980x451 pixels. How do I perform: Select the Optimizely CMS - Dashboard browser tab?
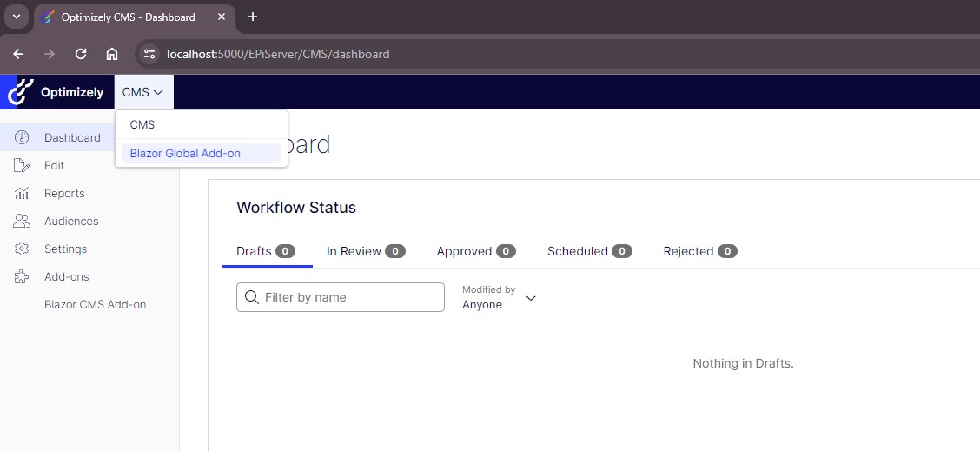[x=135, y=17]
